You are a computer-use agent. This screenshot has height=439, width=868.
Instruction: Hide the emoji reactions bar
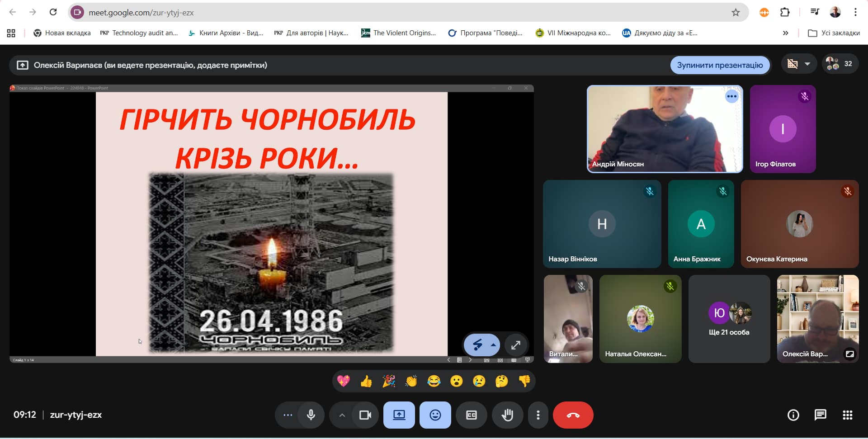tap(435, 415)
